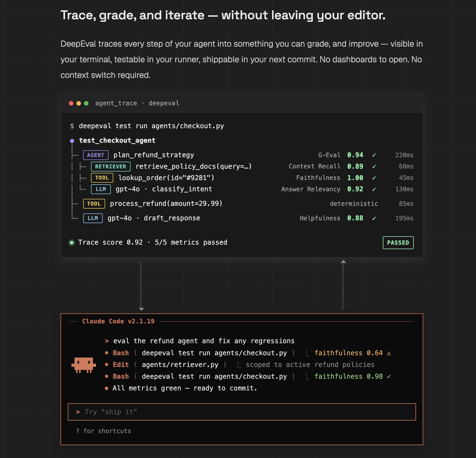Select the plan_refund_strategy span

pos(154,155)
